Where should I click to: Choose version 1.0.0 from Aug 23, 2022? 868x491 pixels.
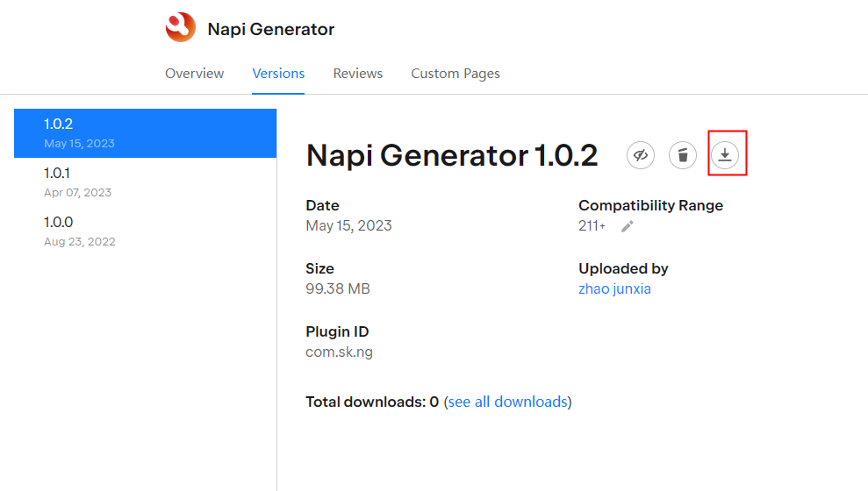(145, 231)
